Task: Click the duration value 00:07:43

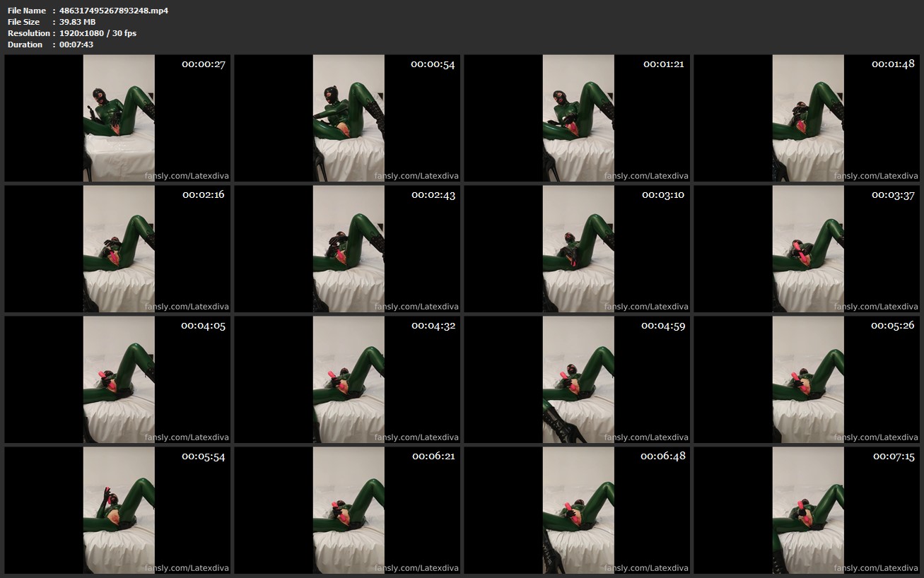Action: pyautogui.click(x=76, y=45)
